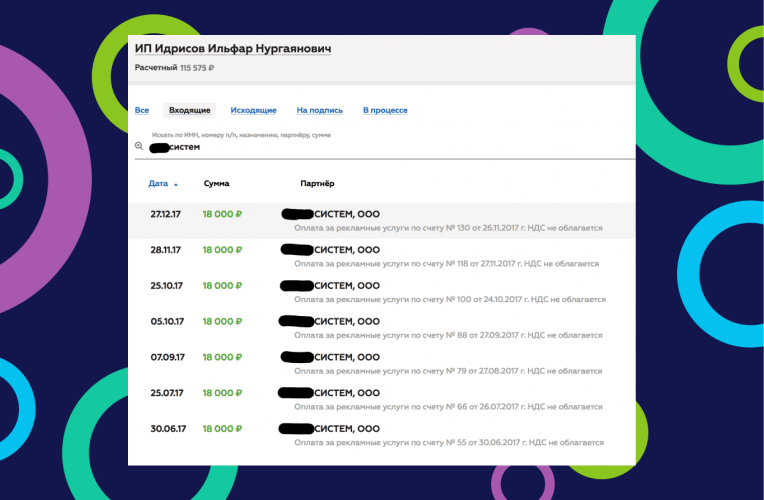Image resolution: width=764 pixels, height=500 pixels.
Task: Click the 18 000 ₽ amount on 25.10.17
Action: pos(222,286)
